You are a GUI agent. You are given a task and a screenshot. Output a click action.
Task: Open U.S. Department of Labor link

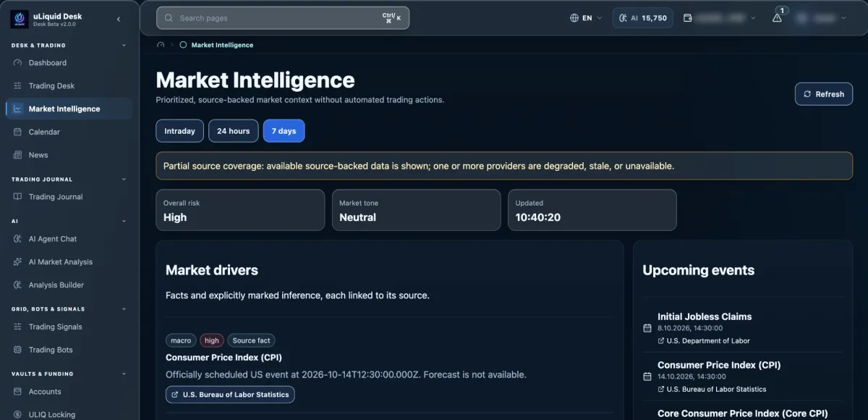coord(704,340)
